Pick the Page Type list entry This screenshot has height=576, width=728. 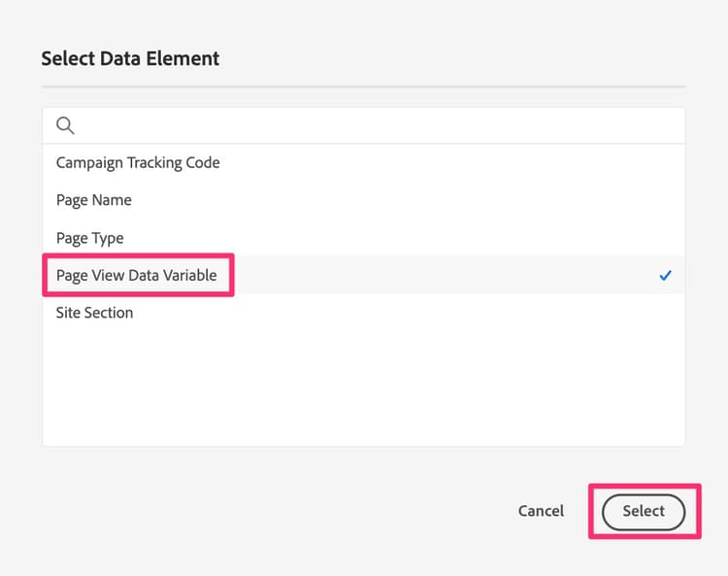[90, 238]
